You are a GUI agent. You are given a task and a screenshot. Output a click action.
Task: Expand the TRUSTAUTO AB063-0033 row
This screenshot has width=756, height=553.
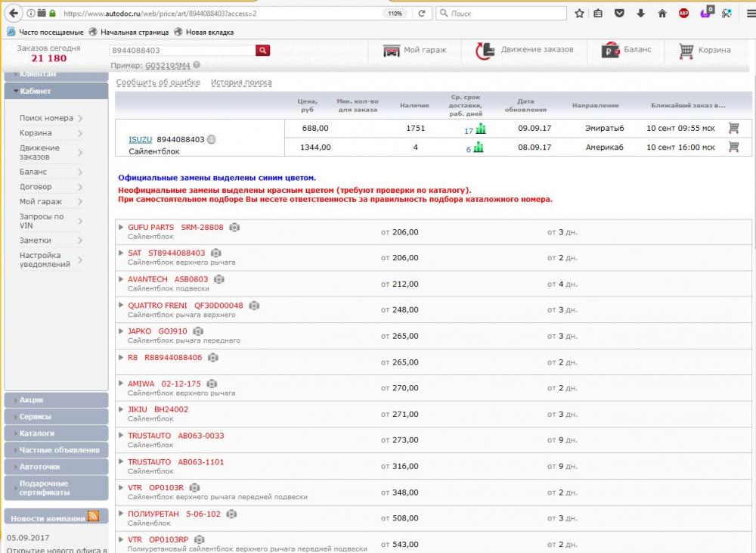point(121,435)
